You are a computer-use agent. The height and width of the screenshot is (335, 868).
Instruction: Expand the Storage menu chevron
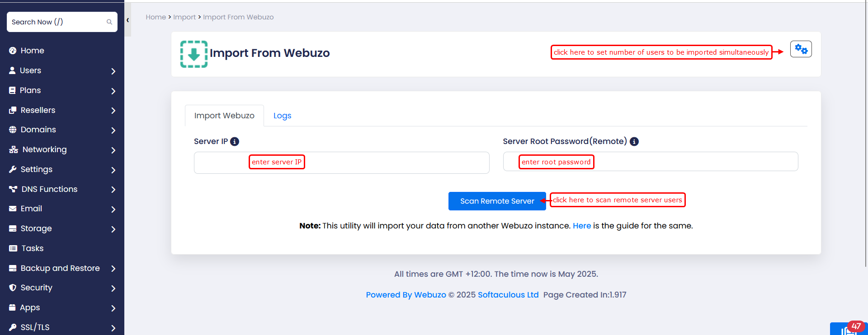(113, 229)
